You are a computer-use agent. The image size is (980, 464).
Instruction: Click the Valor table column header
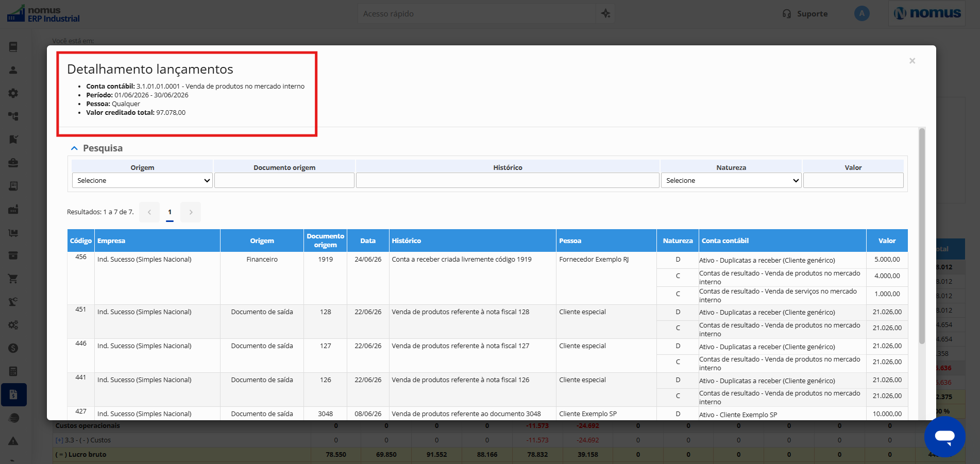coord(887,240)
